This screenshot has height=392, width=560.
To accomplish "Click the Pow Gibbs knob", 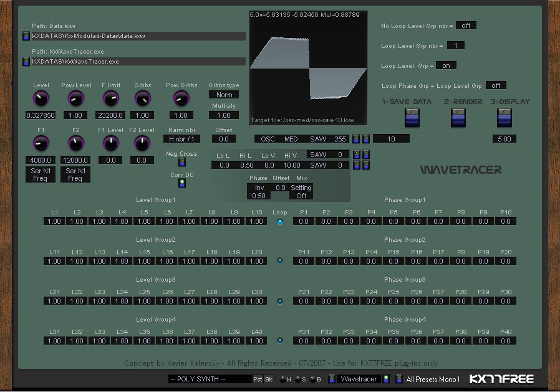I will click(181, 98).
